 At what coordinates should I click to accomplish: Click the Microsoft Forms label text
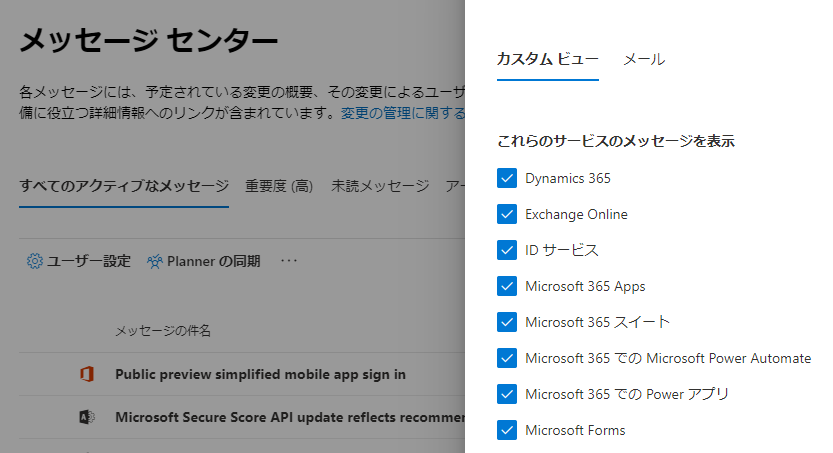tap(575, 430)
